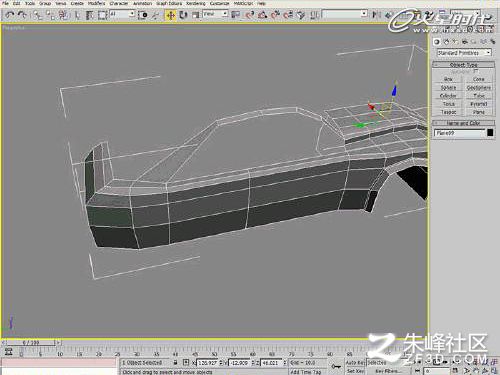
Task: Select the Select and Rotate tool
Action: click(x=183, y=15)
